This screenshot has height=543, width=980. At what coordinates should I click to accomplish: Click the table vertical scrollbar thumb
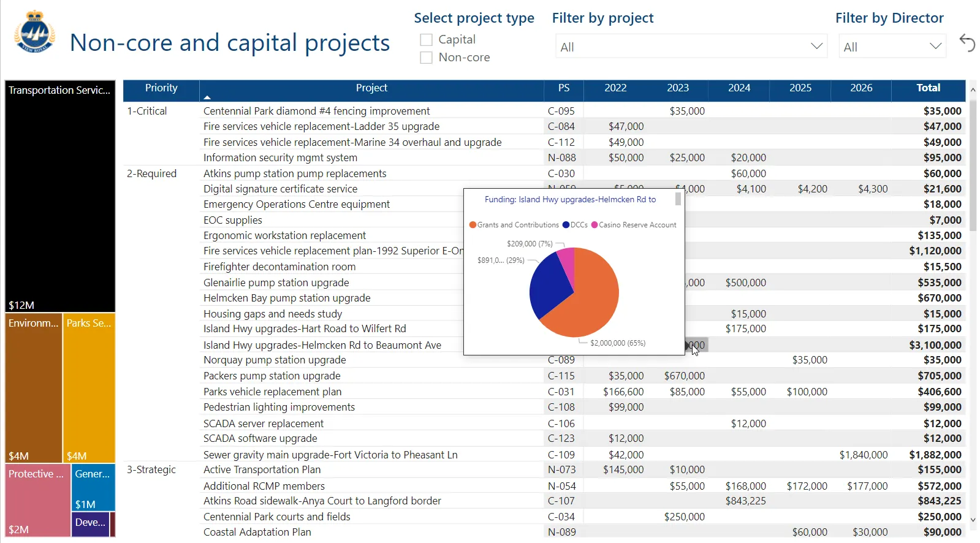click(973, 164)
